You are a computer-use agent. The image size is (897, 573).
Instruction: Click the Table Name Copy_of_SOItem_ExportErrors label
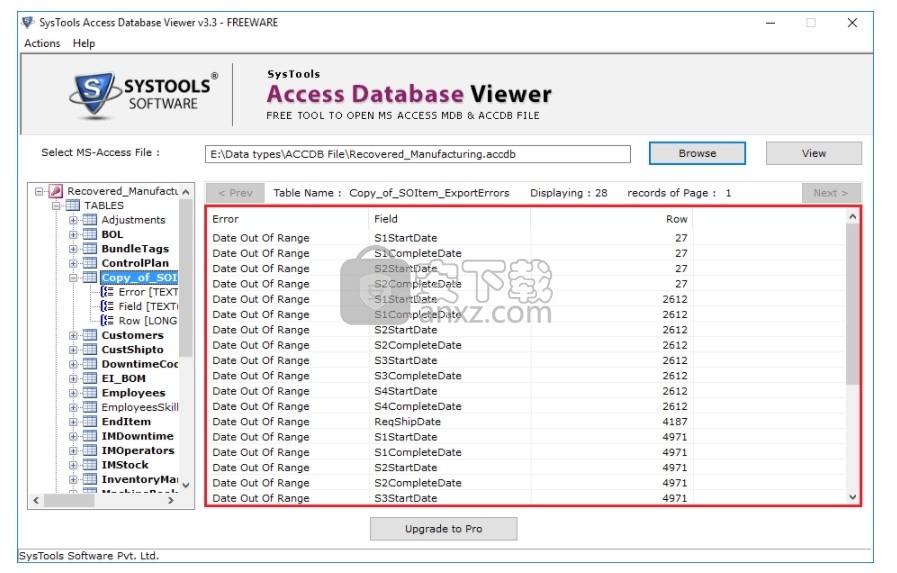click(391, 193)
